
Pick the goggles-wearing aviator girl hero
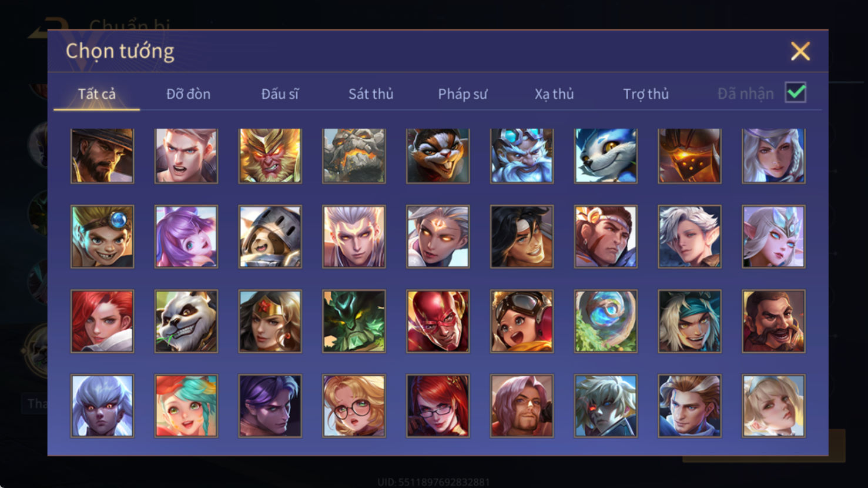click(522, 321)
